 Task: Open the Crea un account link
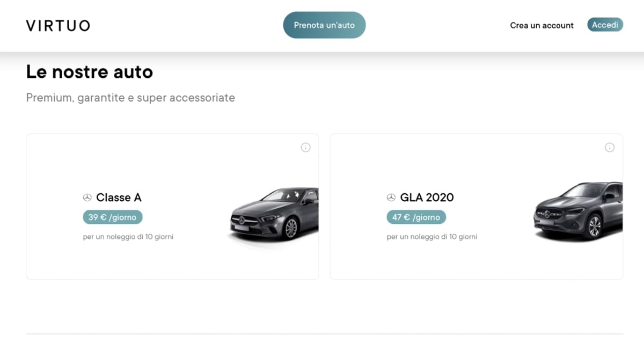[541, 25]
